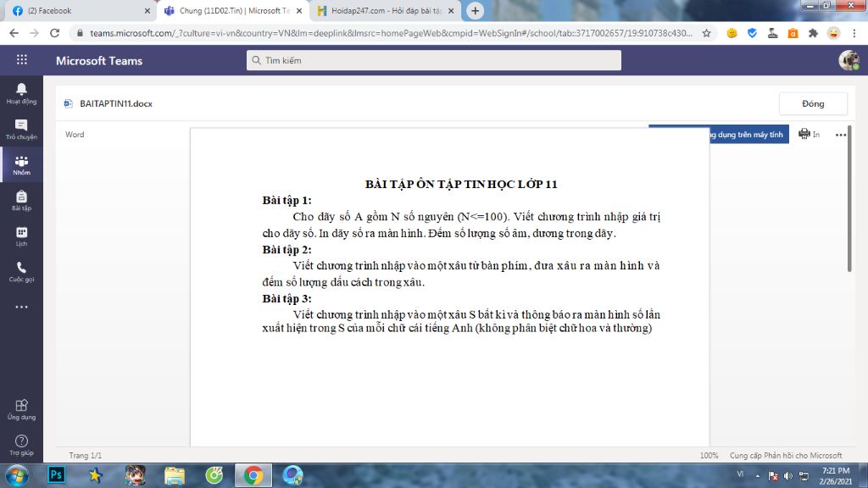Click Cung cấp Phản hồi cho Microsoft
The image size is (868, 488).
tap(786, 455)
